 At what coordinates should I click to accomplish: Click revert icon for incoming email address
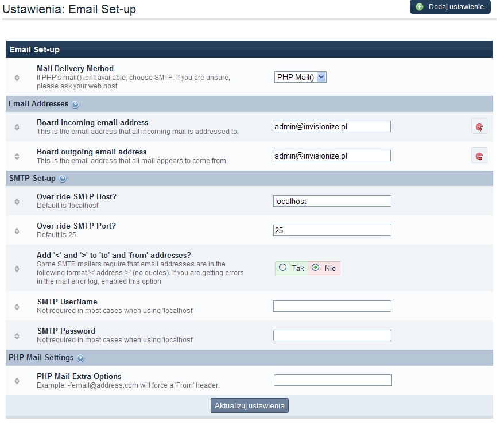(479, 126)
